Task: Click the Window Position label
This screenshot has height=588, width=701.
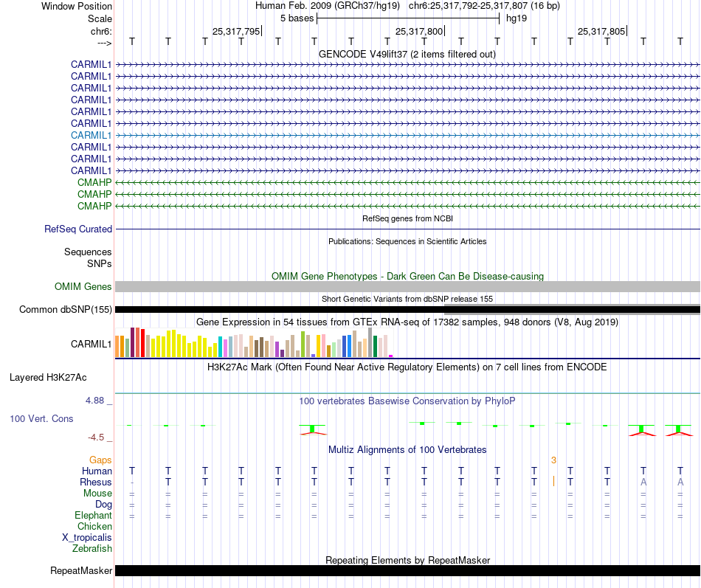Action: (x=77, y=6)
